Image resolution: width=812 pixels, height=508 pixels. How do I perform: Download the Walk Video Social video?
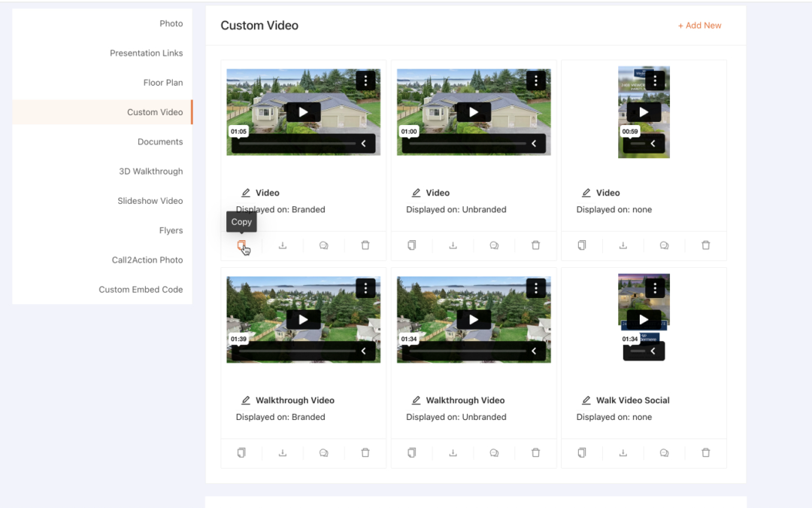623,452
